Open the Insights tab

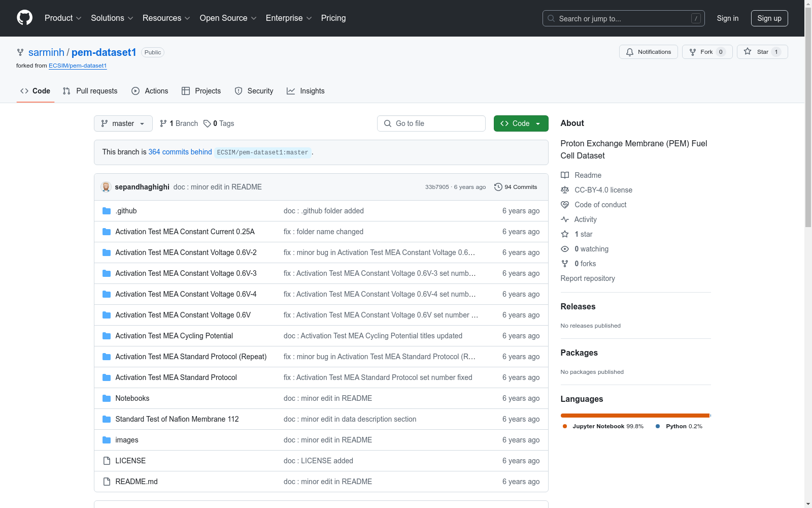tap(306, 91)
